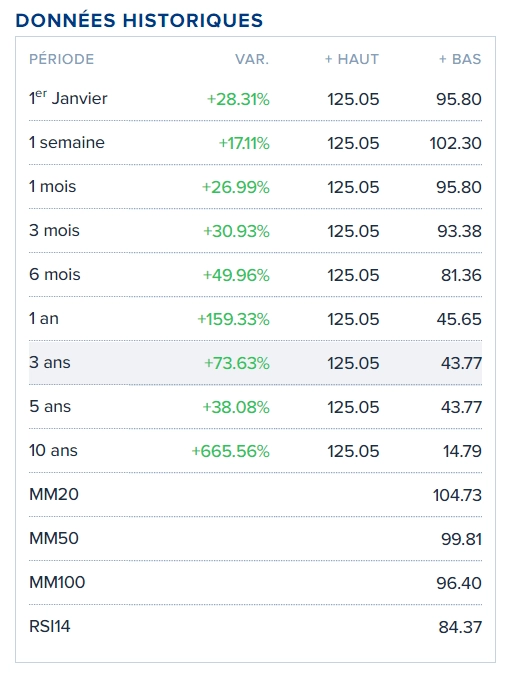The width and height of the screenshot is (510, 673).
Task: Click the +159.33% one-year variation
Action: pyautogui.click(x=233, y=319)
